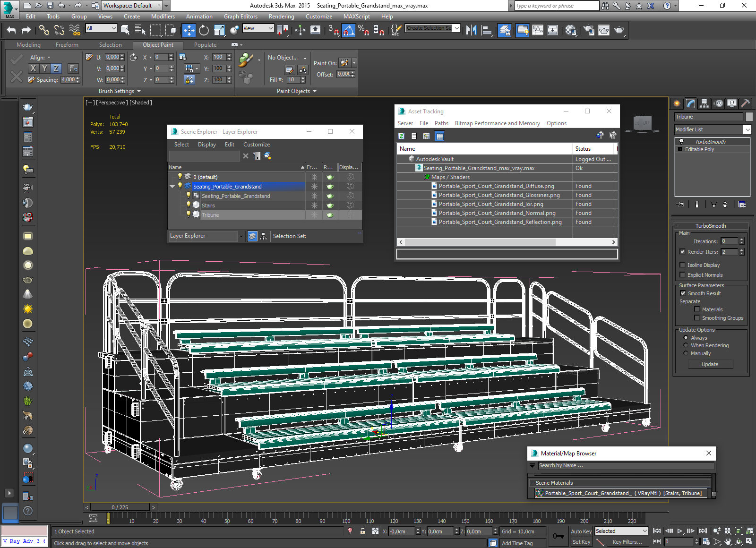Toggle Smooth Result checkbox

pos(682,293)
